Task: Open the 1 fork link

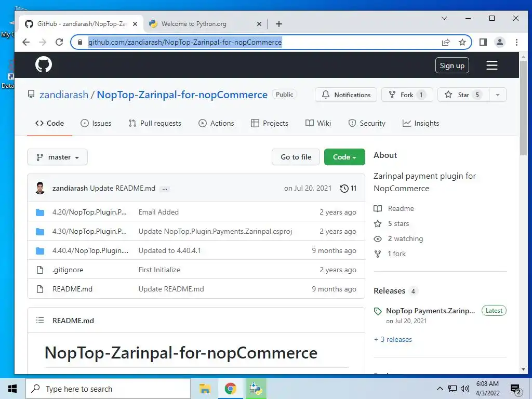Action: (x=390, y=254)
